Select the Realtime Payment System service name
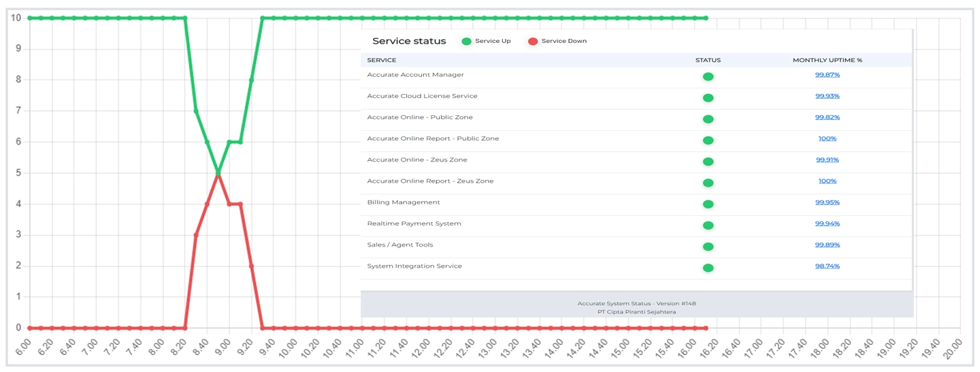Screen dimensions: 980x372 coord(414,223)
